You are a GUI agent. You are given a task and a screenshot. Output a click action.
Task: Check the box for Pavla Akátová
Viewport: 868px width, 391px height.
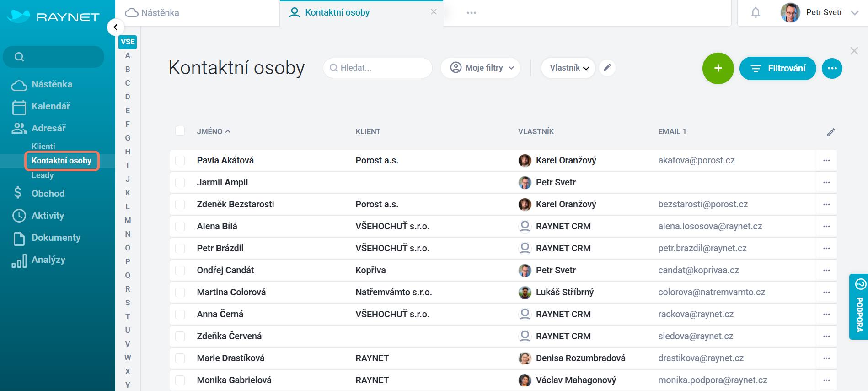[x=180, y=160]
